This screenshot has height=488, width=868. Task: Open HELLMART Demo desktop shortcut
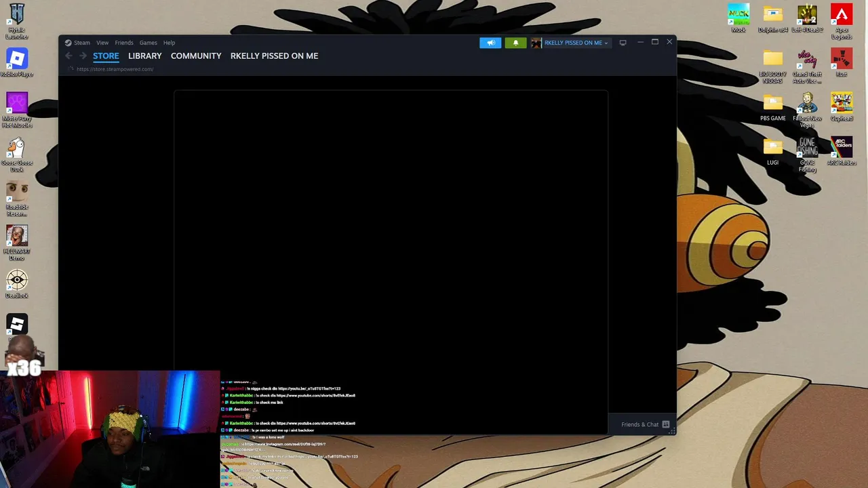[17, 243]
